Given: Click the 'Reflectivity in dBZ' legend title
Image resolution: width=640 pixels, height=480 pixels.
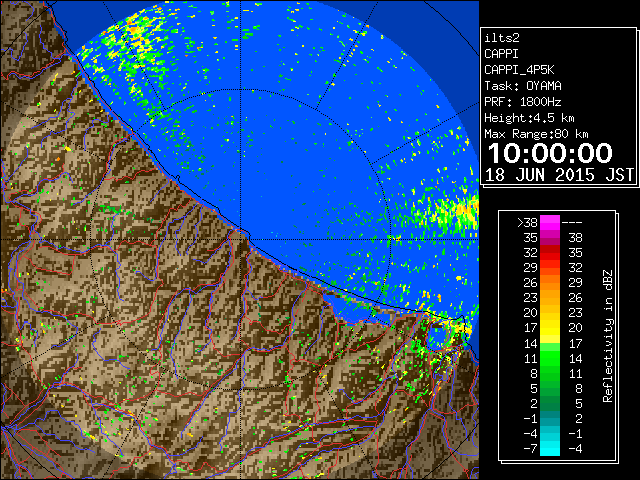Looking at the screenshot, I should 608,336.
